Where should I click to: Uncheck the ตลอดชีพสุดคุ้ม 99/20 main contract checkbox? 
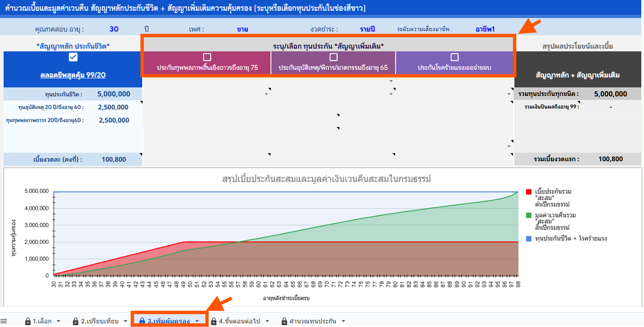73,57
